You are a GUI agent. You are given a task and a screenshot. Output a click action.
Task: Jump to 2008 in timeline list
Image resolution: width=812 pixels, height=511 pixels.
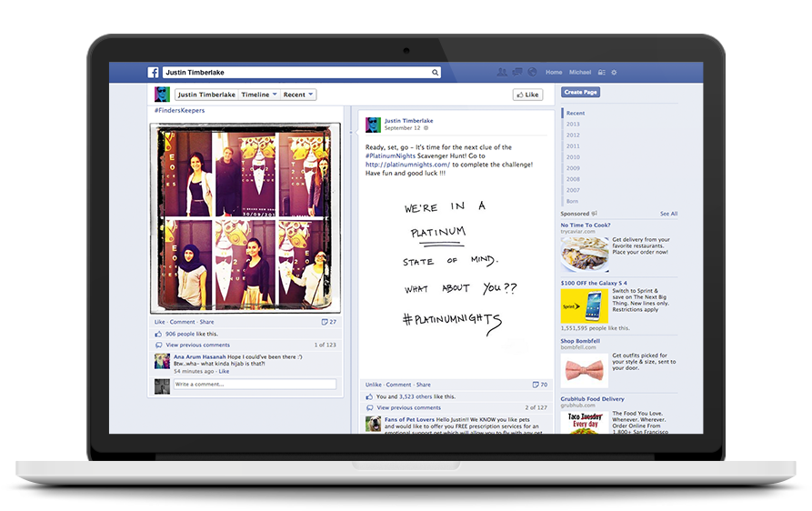pyautogui.click(x=573, y=179)
